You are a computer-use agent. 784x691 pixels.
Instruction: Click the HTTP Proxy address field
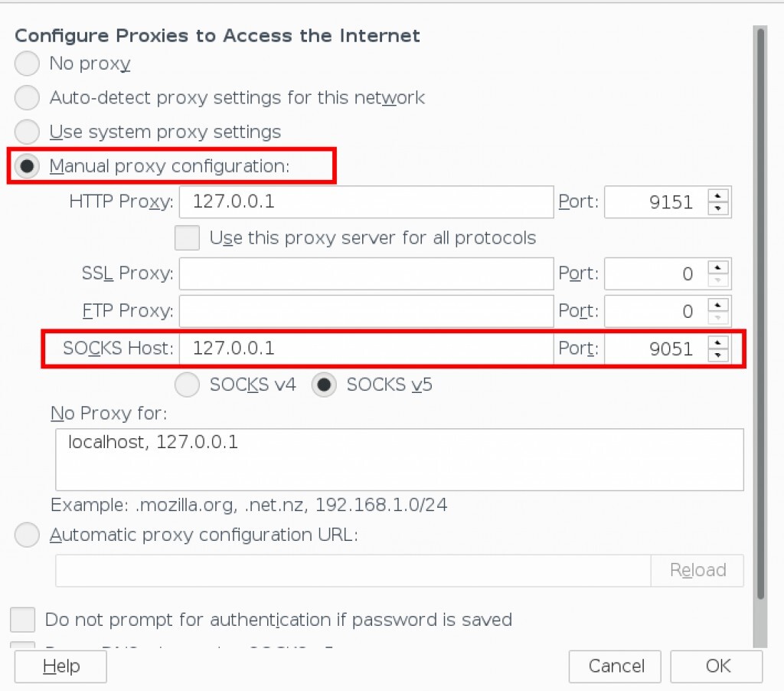[366, 202]
